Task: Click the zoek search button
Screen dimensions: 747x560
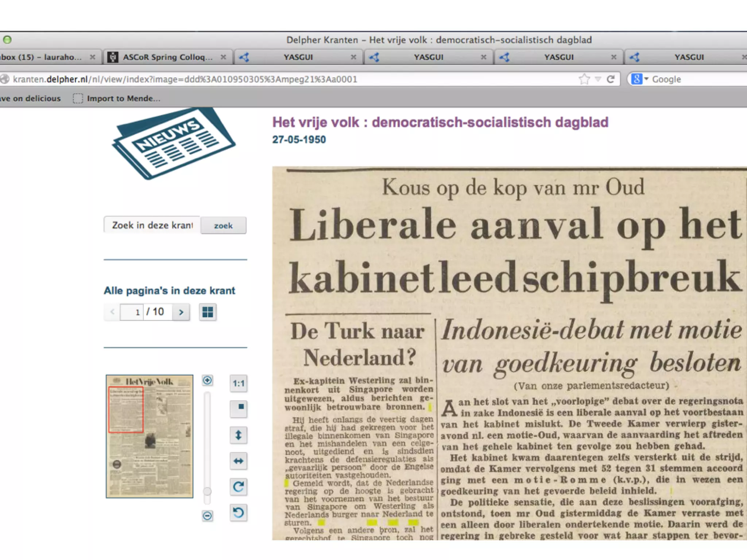Action: 223,226
